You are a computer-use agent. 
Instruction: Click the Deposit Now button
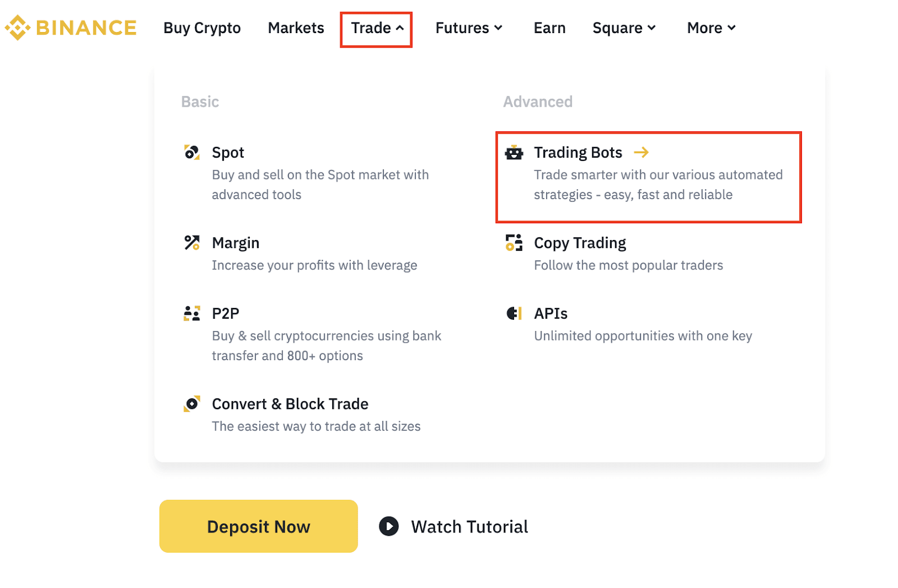pyautogui.click(x=259, y=526)
